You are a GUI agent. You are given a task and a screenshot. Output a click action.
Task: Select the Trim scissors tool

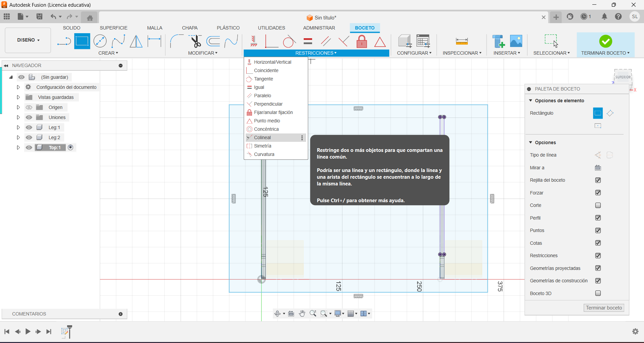pos(195,42)
